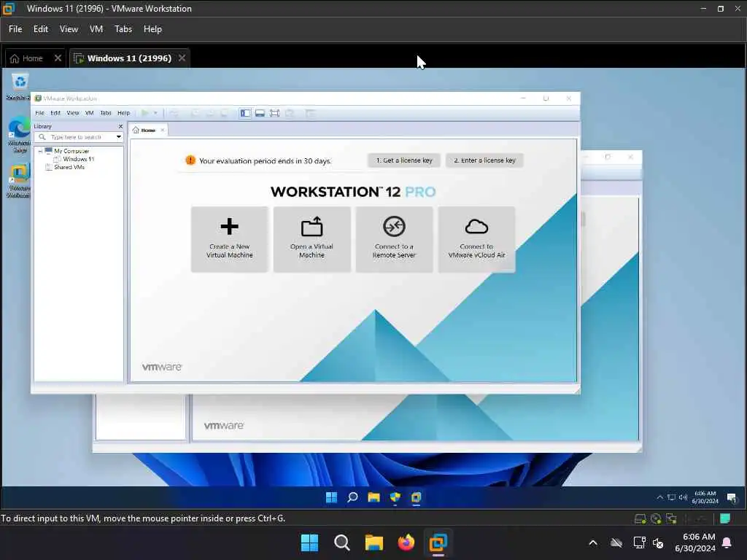Click the green message log icon
The width and height of the screenshot is (747, 560).
(x=725, y=518)
